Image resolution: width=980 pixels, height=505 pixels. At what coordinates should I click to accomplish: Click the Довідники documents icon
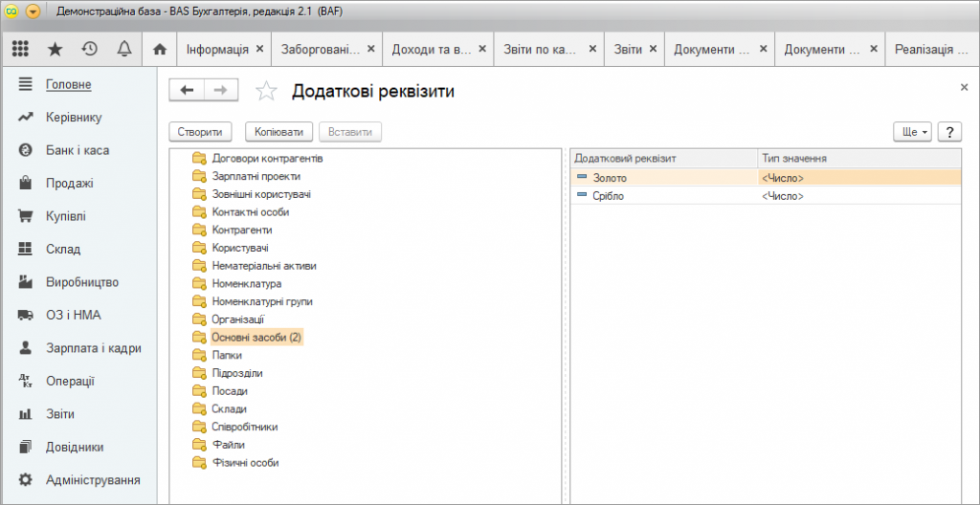pyautogui.click(x=25, y=447)
